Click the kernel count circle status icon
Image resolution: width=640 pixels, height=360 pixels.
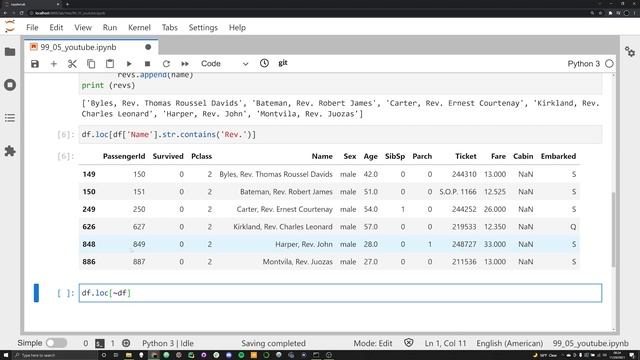point(126,343)
